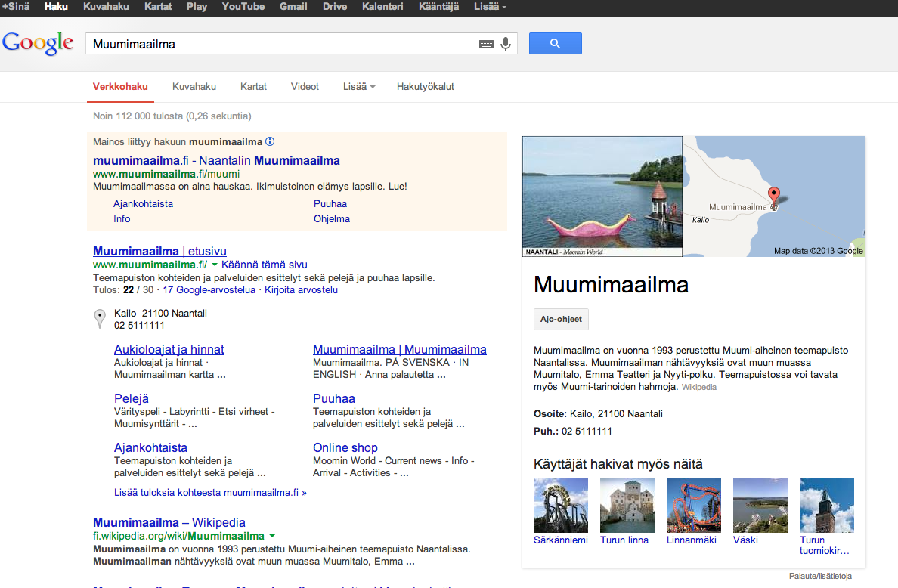Click result count text 'Noin 112 000 tulosta'
898x588 pixels.
(x=138, y=116)
